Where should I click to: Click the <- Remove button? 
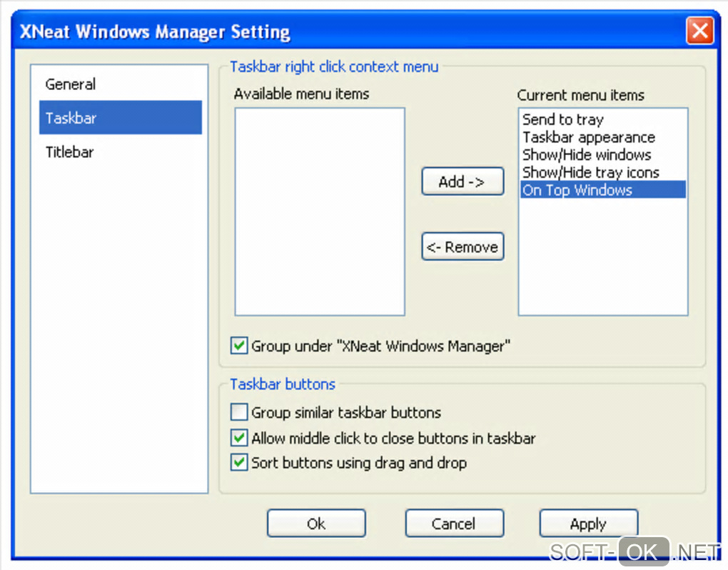click(462, 246)
